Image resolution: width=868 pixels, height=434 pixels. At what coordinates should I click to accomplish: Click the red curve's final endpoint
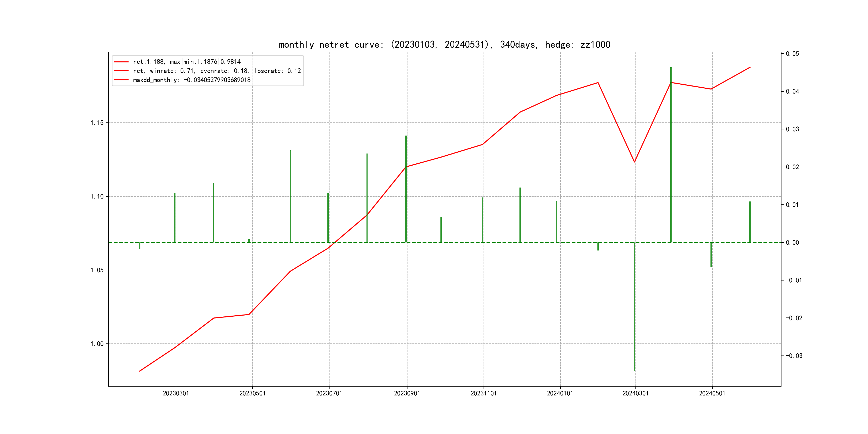[750, 68]
